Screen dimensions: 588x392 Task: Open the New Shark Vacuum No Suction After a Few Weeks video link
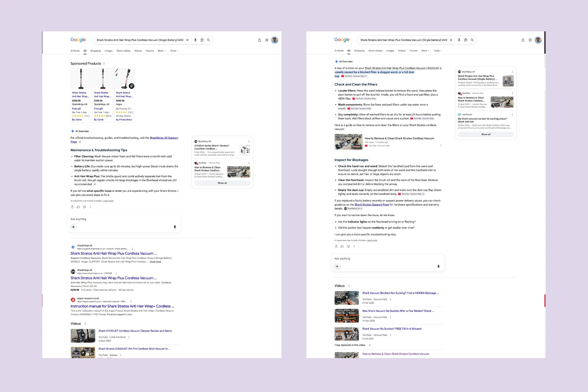(x=398, y=311)
